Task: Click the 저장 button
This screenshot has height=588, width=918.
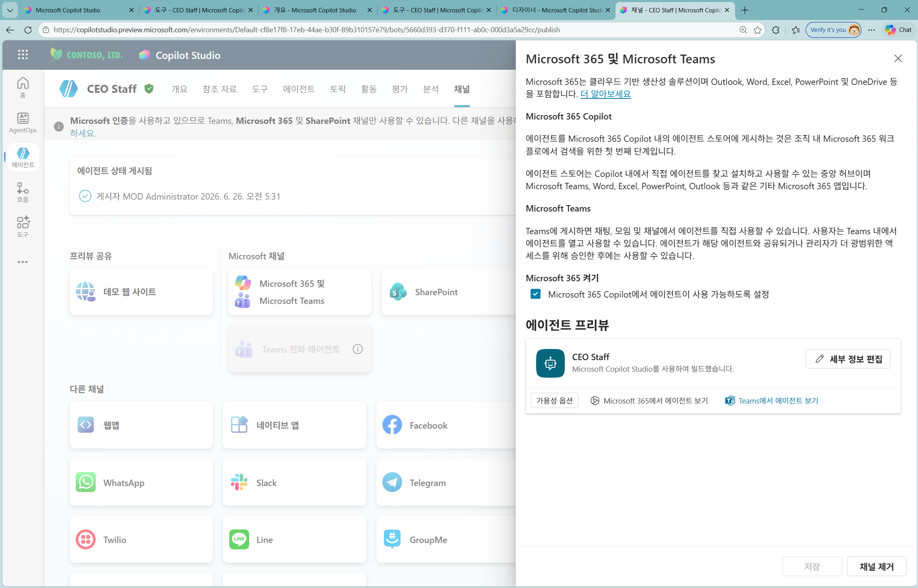Action: [812, 566]
